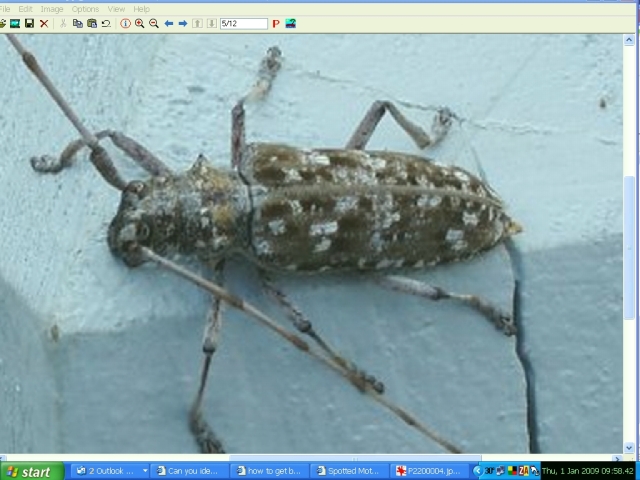The image size is (640, 480).
Task: Undo the last change with the Undo icon
Action: (x=106, y=23)
